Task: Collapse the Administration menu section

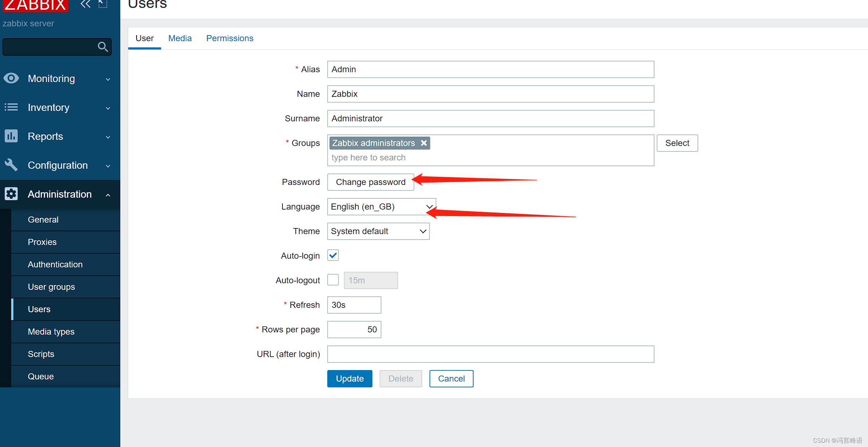Action: [x=60, y=194]
